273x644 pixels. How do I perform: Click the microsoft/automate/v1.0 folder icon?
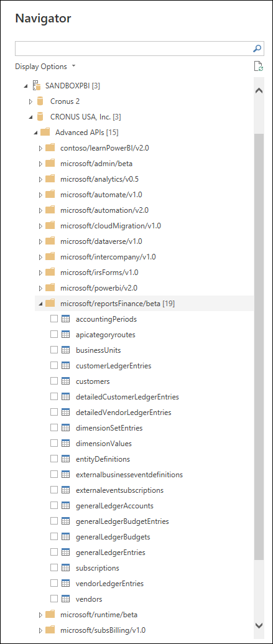[x=50, y=195]
